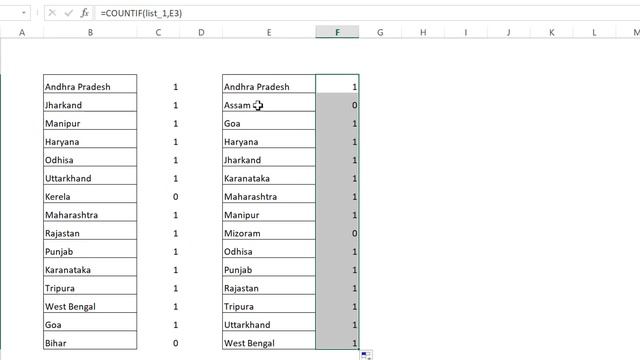The width and height of the screenshot is (640, 360).
Task: Select the West Bengal cell in column B
Action: point(90,304)
